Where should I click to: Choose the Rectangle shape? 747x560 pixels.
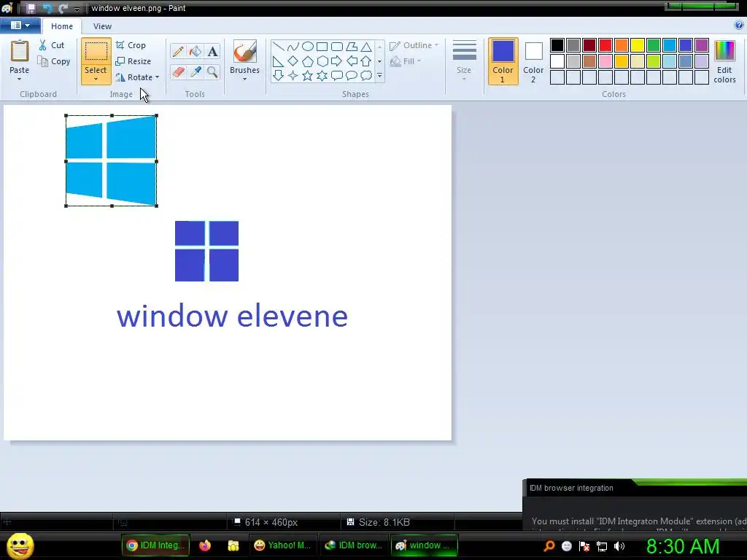coord(322,47)
